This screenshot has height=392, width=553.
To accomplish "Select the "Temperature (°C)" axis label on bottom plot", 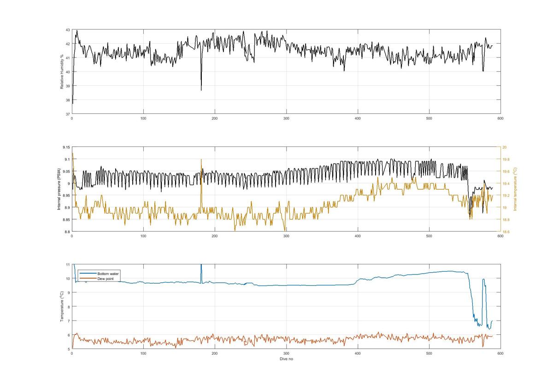I will pos(61,306).
